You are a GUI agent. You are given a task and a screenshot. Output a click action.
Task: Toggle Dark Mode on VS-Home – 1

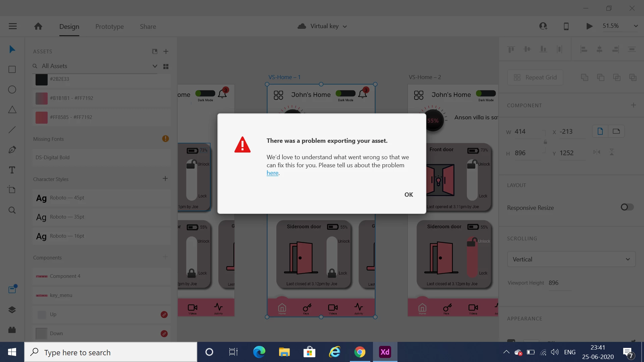345,94
